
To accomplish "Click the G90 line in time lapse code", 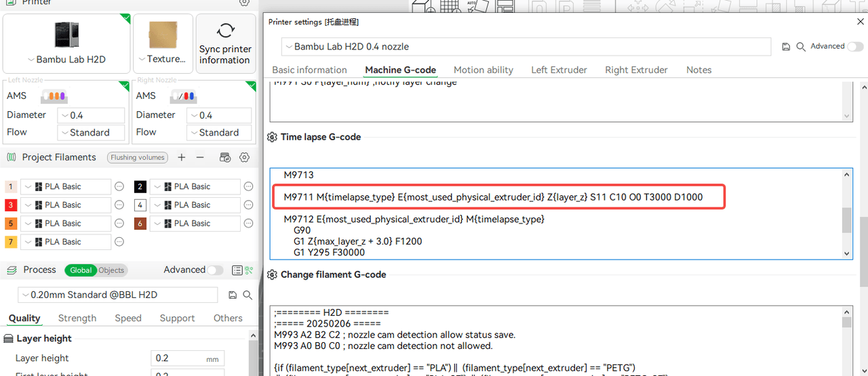I will pos(302,230).
